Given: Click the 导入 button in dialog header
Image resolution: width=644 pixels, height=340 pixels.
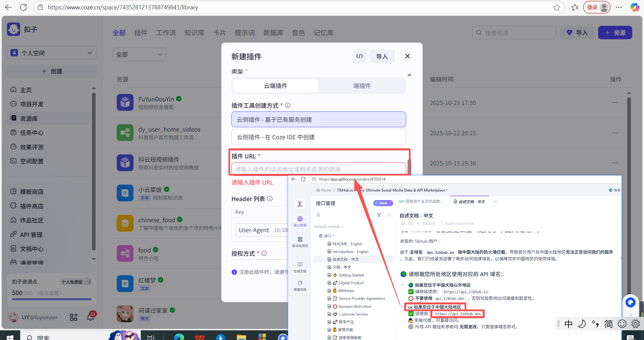Looking at the screenshot, I should tap(382, 56).
